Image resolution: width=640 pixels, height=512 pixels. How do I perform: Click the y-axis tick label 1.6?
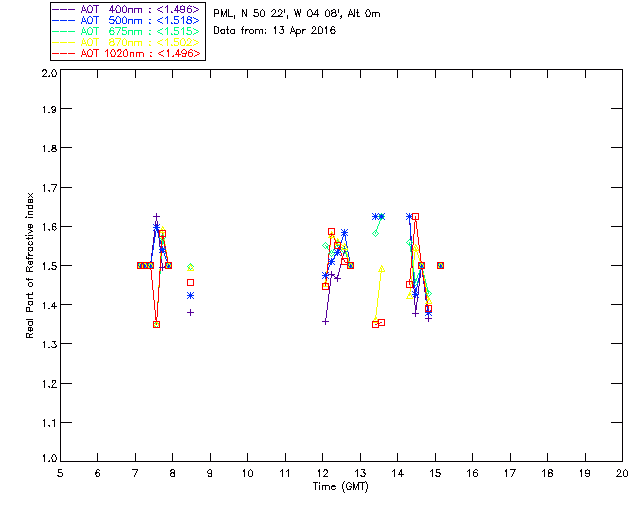tap(49, 227)
